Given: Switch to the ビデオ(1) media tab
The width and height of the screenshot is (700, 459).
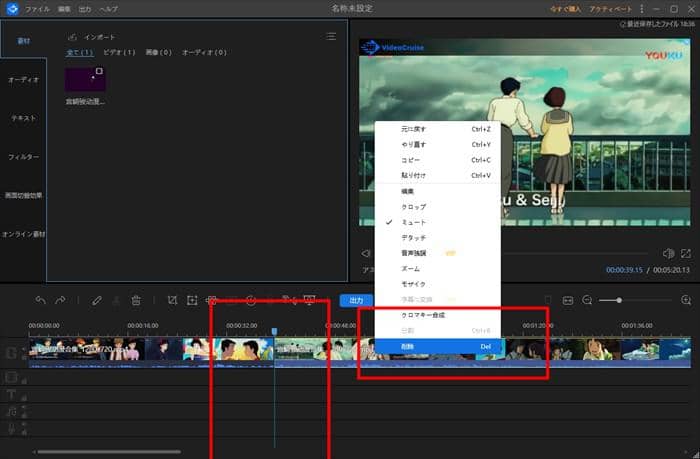Looking at the screenshot, I should pos(119,52).
